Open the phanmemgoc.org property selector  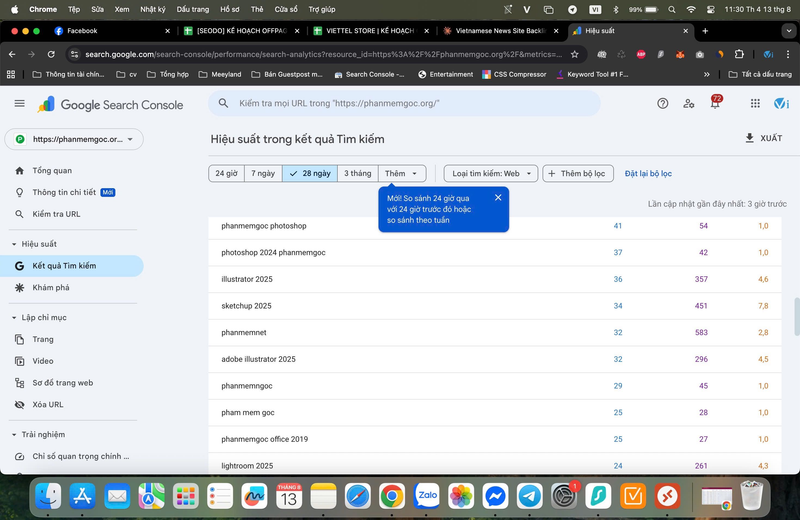pos(74,139)
